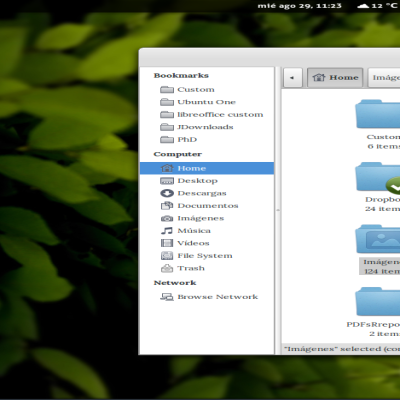Click the sidebar pane divider handle

point(278,210)
